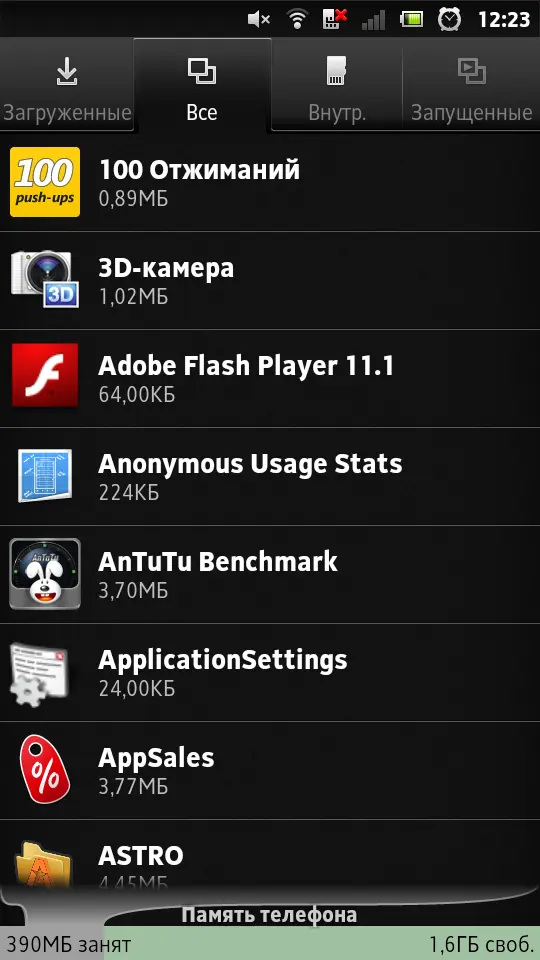
Task: Tap the Wi-Fi status bar icon
Action: coord(298,20)
